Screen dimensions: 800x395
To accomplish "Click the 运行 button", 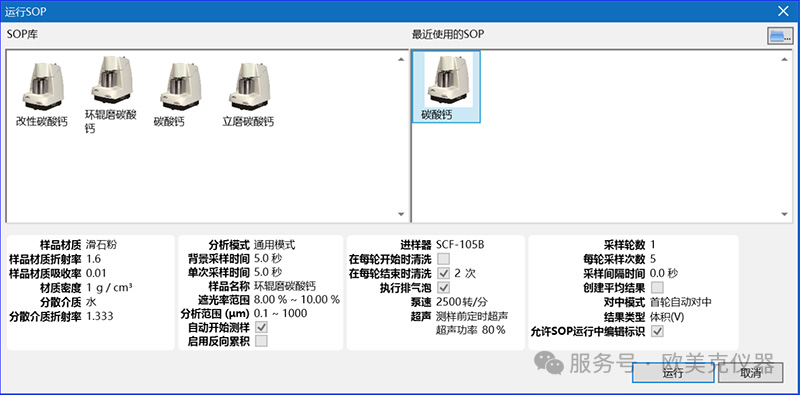I will click(x=673, y=373).
